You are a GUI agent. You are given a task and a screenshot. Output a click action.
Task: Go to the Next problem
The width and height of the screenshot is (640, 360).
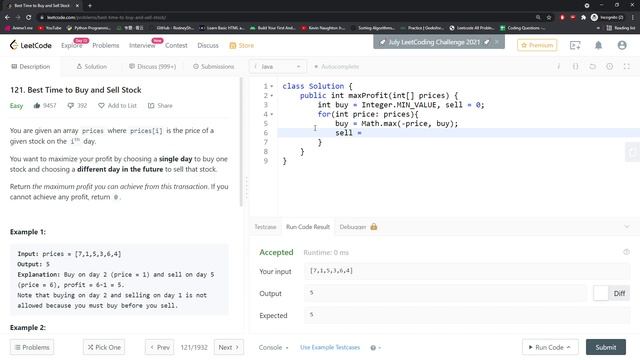pos(229,347)
